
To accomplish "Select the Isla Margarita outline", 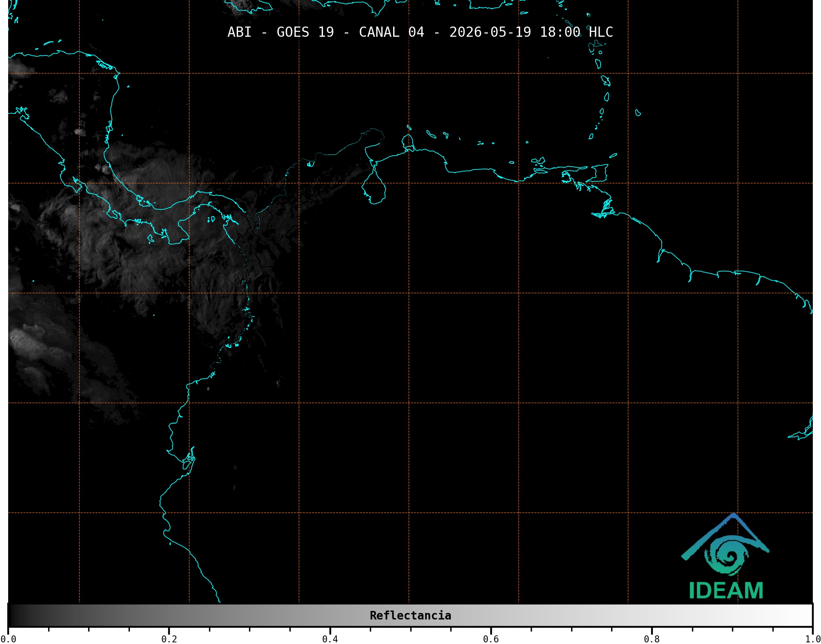I will tap(538, 160).
